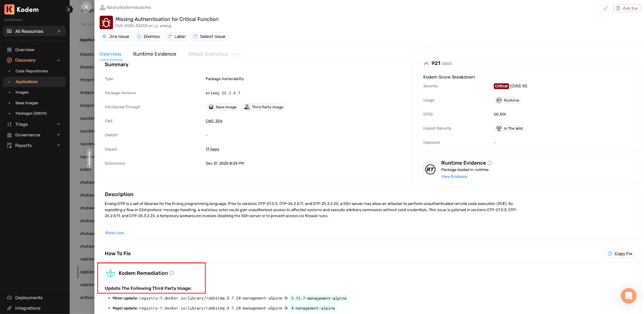Viewport: 644px width, 314px height.
Task: Expand the Reports section chevron
Action: (x=58, y=145)
